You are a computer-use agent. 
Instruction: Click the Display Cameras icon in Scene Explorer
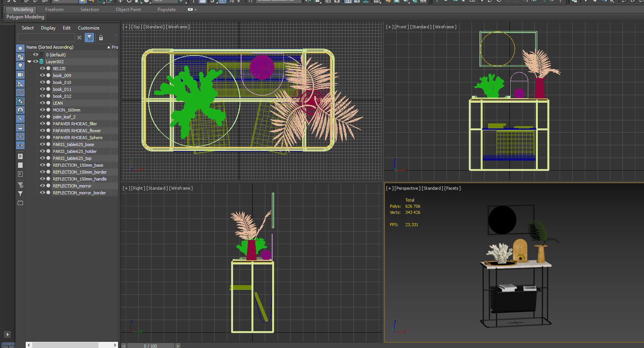[x=20, y=74]
